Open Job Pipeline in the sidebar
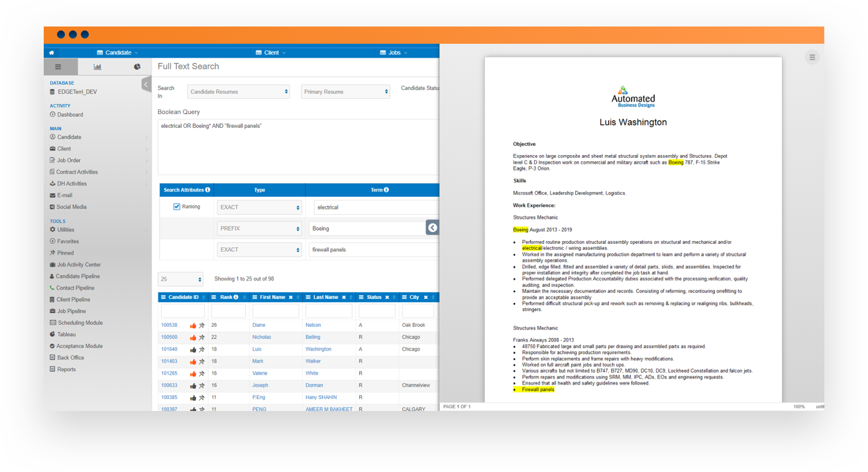The height and width of the screenshot is (472, 868). [x=68, y=311]
